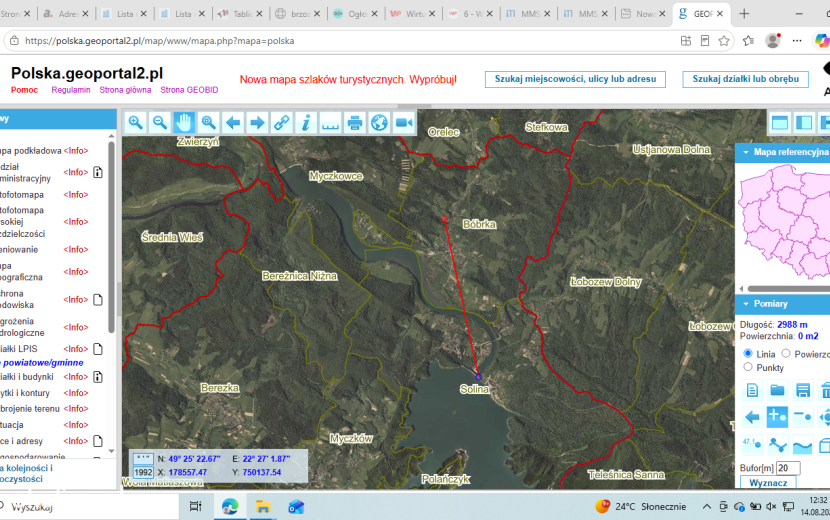
Task: Collapse the Pomiary panel
Action: 746,304
